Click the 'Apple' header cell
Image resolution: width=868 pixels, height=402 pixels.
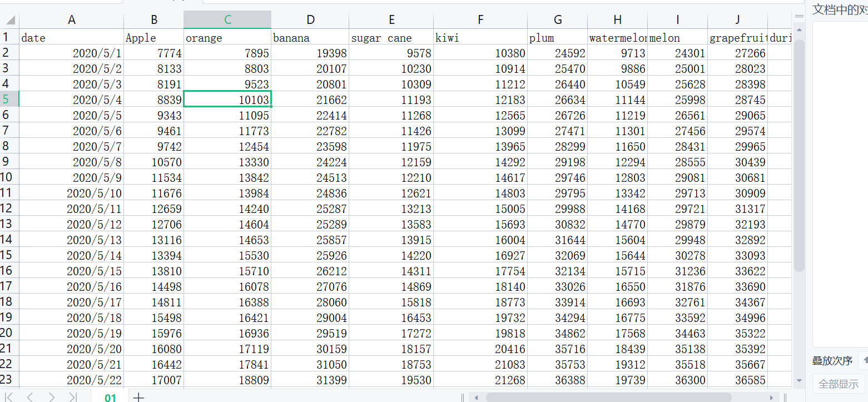(x=154, y=37)
